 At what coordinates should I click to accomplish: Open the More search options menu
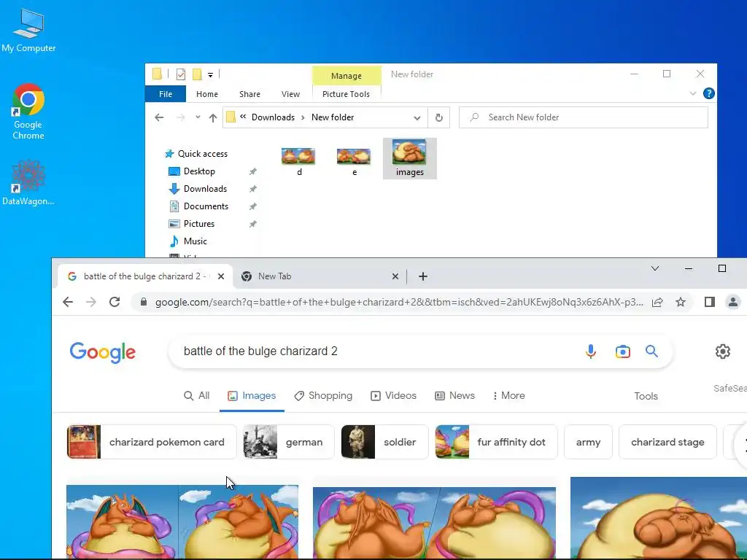pyautogui.click(x=508, y=396)
